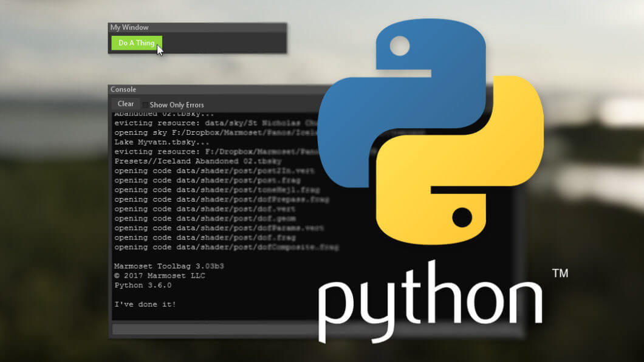The image size is (644, 362).
Task: Click the Clear button in the Console
Action: (x=125, y=104)
